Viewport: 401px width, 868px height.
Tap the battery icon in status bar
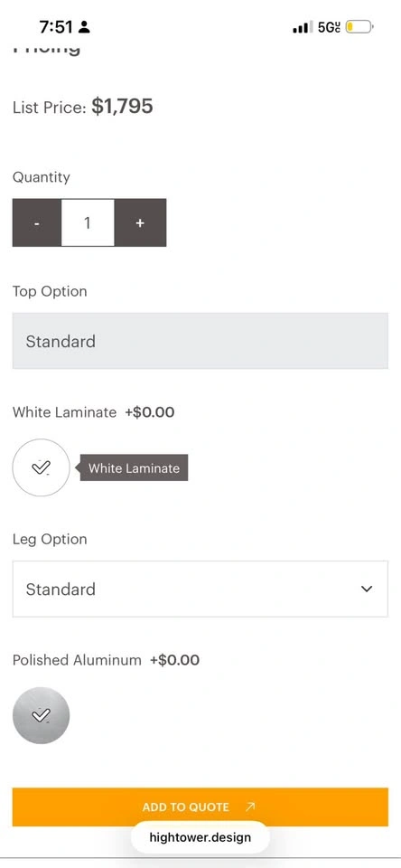[359, 26]
